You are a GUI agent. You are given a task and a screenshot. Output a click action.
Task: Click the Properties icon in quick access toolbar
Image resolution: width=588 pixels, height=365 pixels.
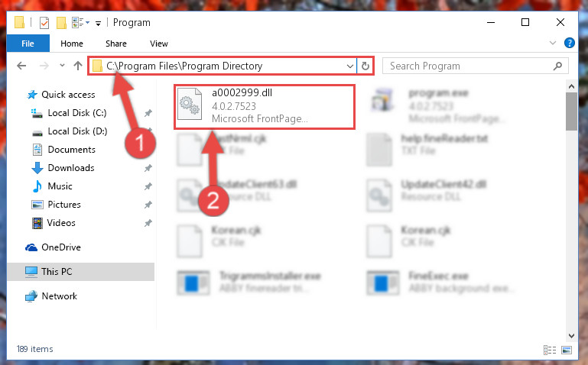pos(44,23)
